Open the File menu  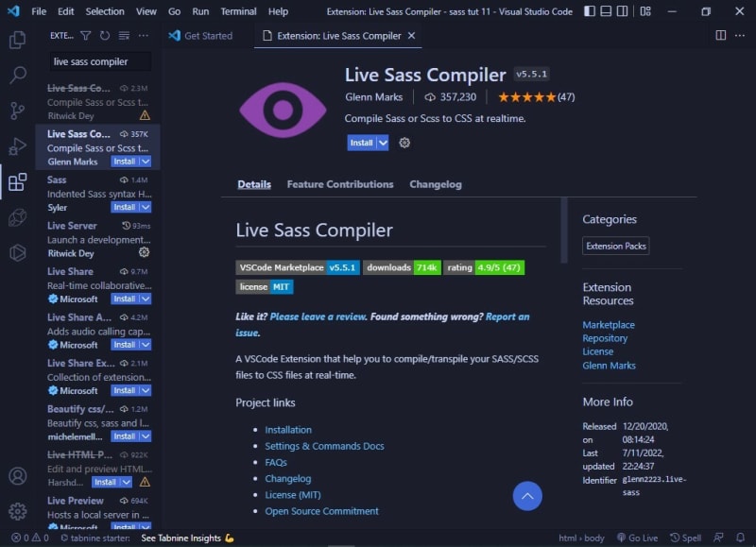coord(39,11)
